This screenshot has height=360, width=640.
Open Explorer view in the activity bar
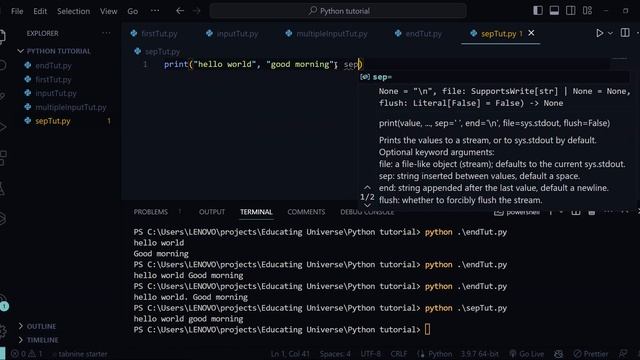[2, 36]
